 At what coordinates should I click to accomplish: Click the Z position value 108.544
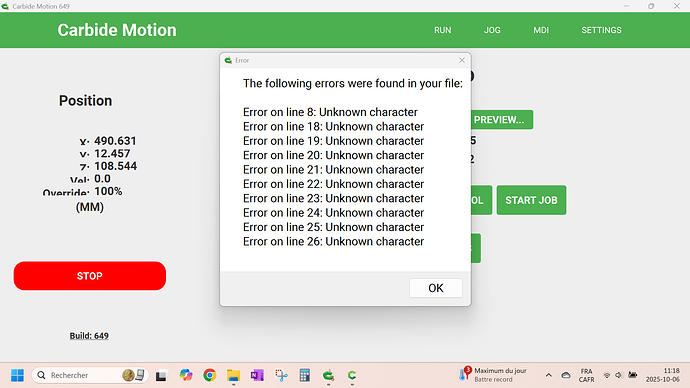(x=116, y=166)
